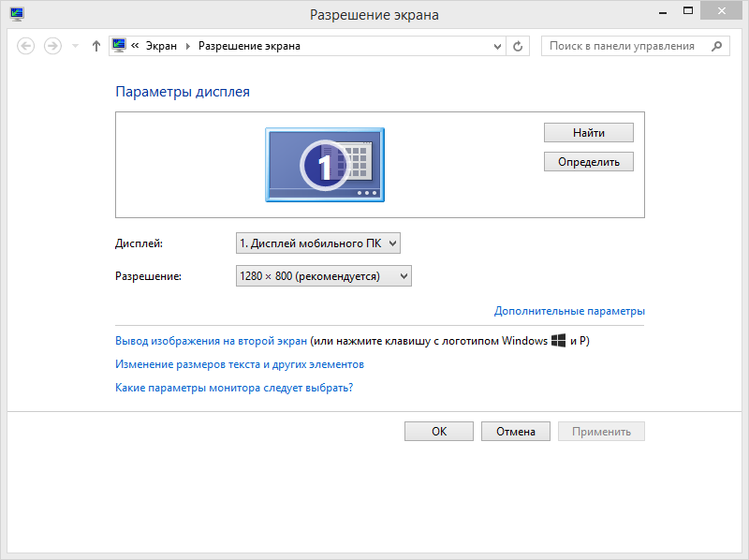The height and width of the screenshot is (560, 749).
Task: Open the 'Дисплей' dropdown list
Action: (x=318, y=243)
